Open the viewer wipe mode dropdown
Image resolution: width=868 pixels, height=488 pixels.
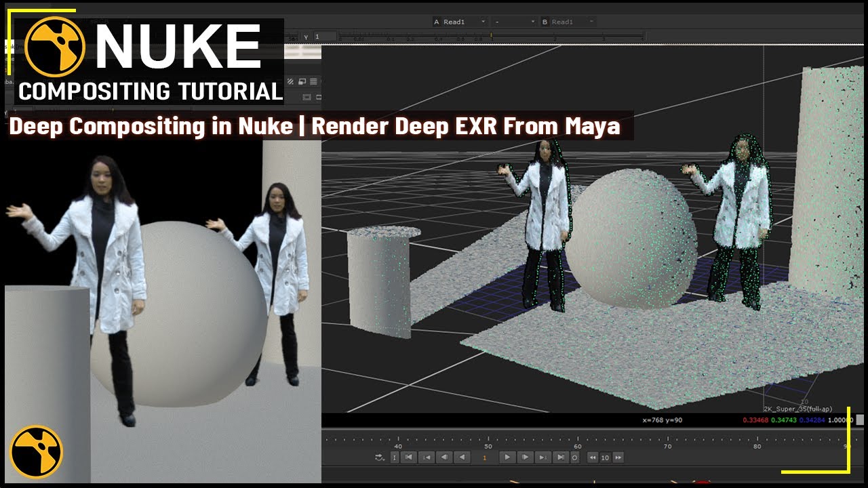pyautogui.click(x=514, y=22)
